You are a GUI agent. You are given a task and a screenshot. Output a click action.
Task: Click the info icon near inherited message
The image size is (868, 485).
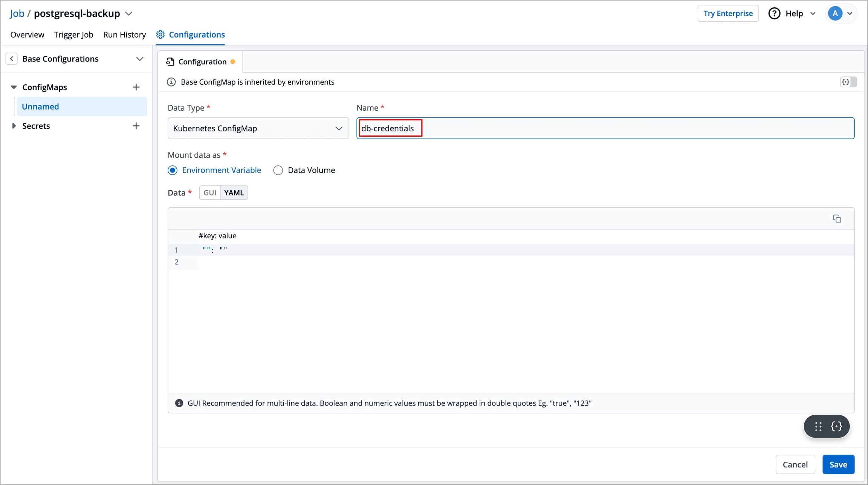pyautogui.click(x=171, y=82)
